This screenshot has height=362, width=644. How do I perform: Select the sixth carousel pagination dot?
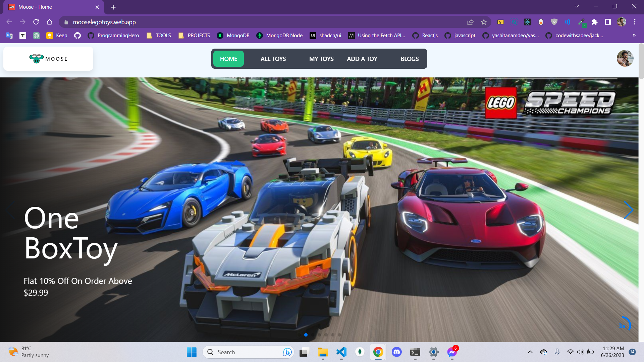point(333,335)
